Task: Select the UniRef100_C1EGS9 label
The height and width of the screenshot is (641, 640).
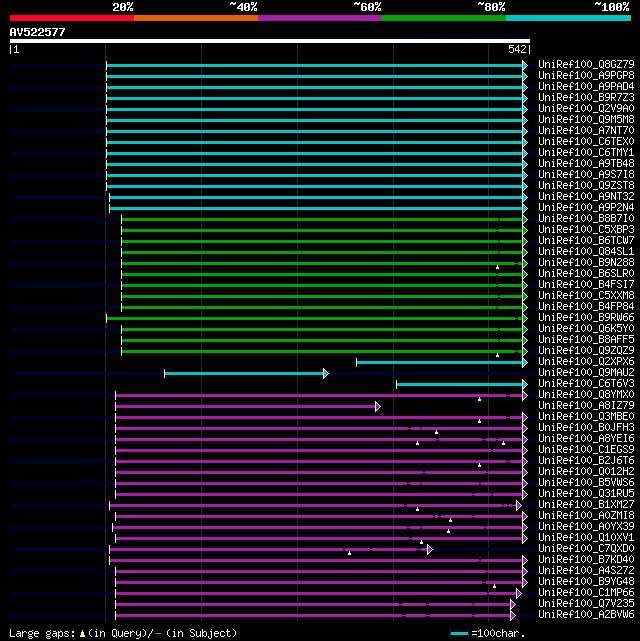Action: [x=586, y=450]
